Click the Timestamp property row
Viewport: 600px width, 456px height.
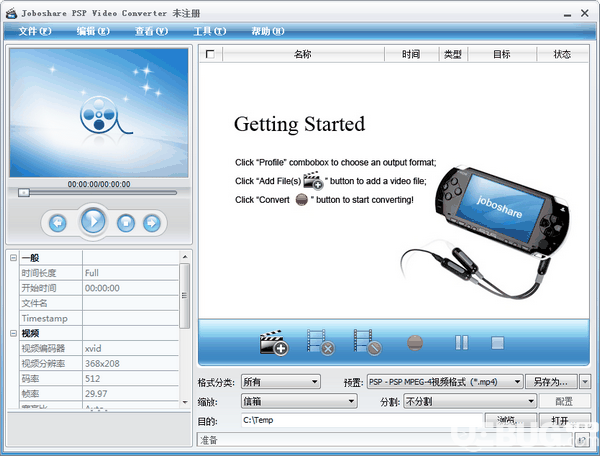coord(99,318)
